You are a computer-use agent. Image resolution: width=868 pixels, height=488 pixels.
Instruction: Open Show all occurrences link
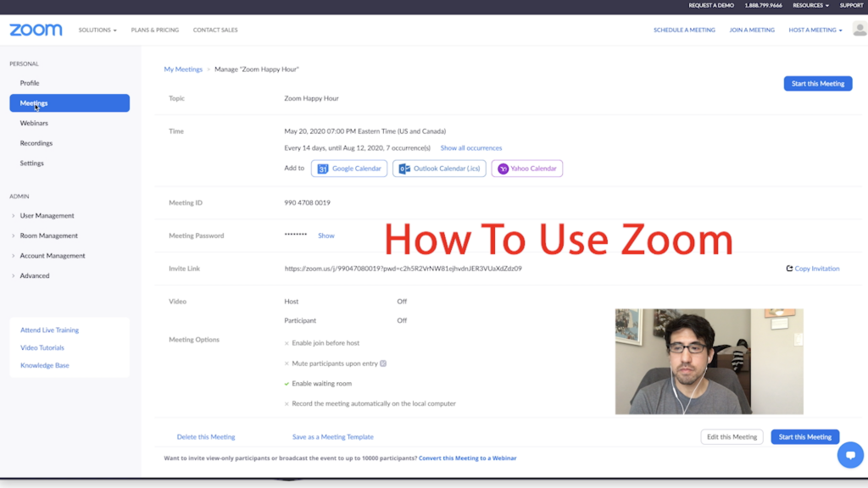tap(471, 147)
